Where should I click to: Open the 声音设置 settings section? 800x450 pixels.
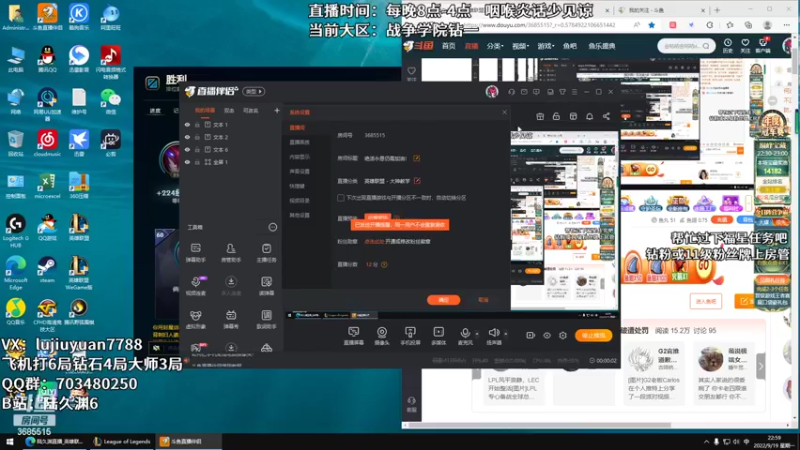(x=299, y=171)
